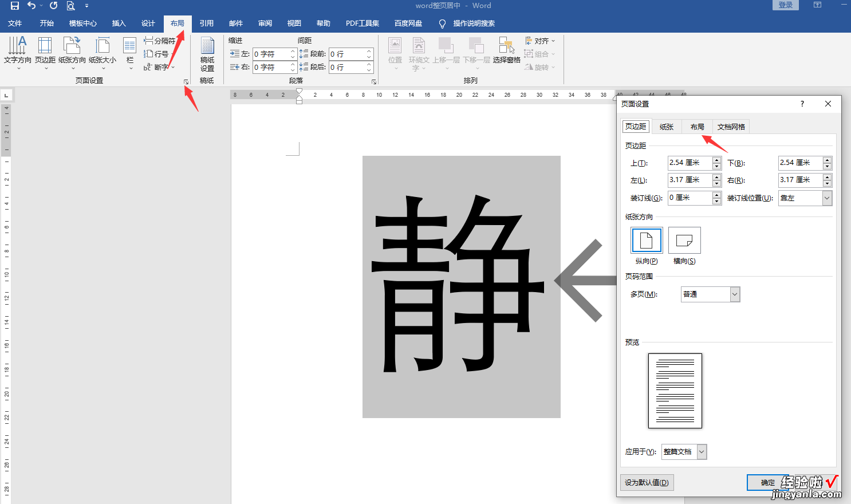Click the tab selector at ruler corner
The image size is (851, 504).
[x=6, y=95]
